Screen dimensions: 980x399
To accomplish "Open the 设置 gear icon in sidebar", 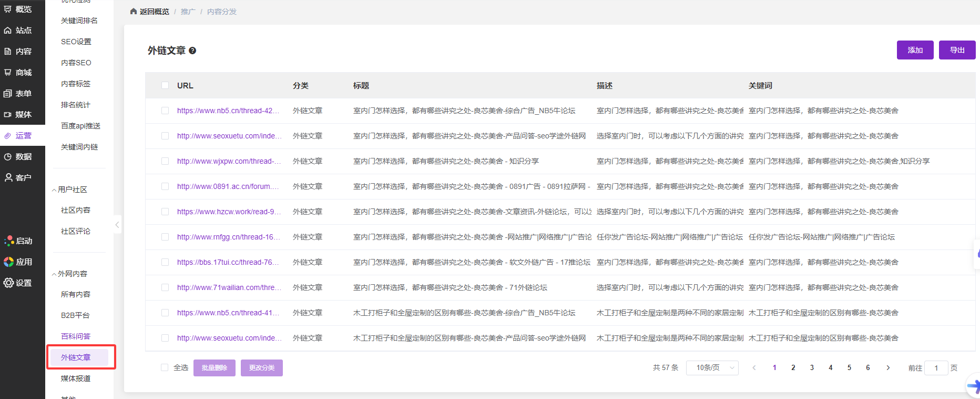I will (8, 283).
